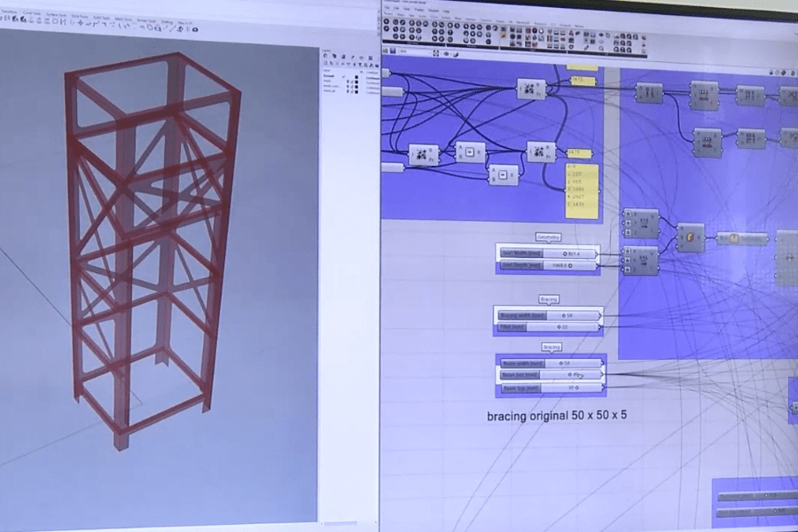This screenshot has height=532, width=798.
Task: Select the lower subtraction component on canvas
Action: click(503, 174)
